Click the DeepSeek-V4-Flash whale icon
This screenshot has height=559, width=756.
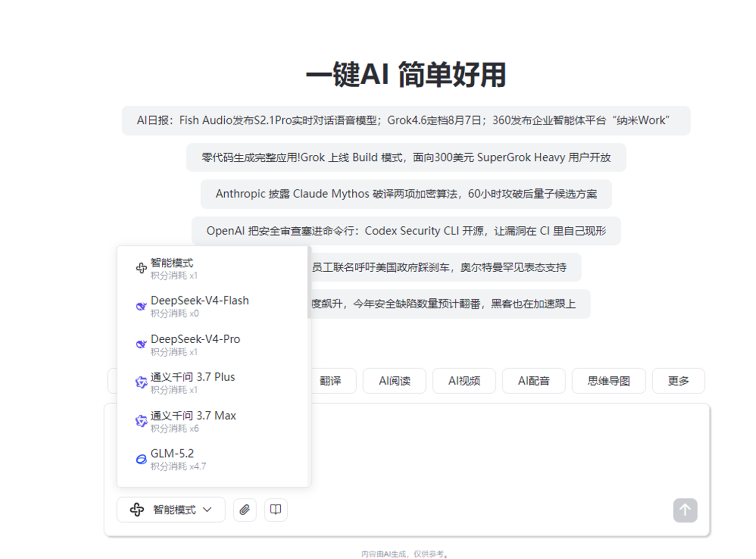(x=141, y=306)
